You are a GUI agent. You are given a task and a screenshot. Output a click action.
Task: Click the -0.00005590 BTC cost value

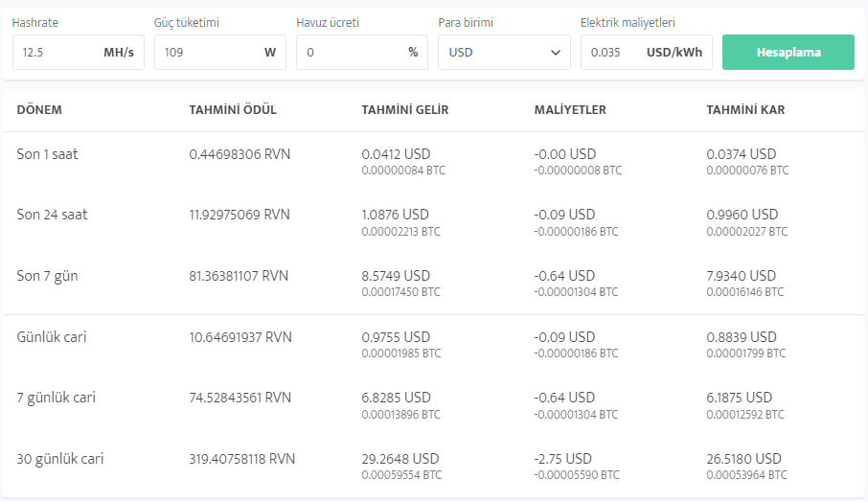pos(577,475)
